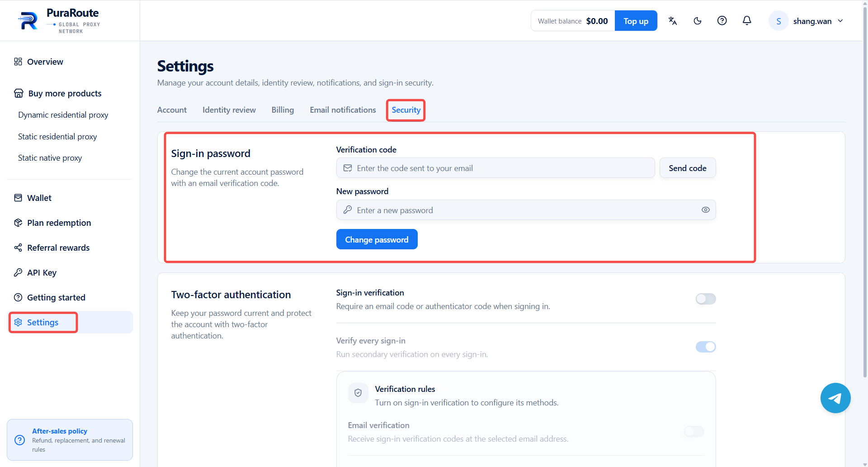This screenshot has width=868, height=467.
Task: Click the Settings gear icon
Action: (x=18, y=322)
